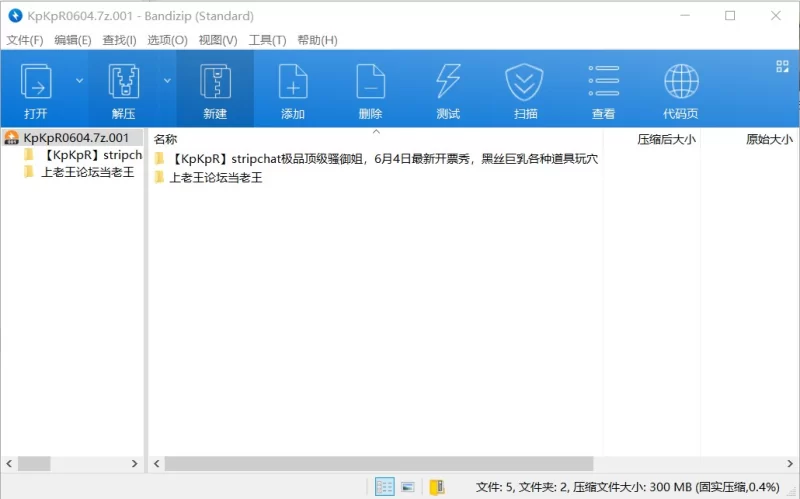800x499 pixels.
Task: Click the 扫描 (Scan) shield icon
Action: pos(524,82)
